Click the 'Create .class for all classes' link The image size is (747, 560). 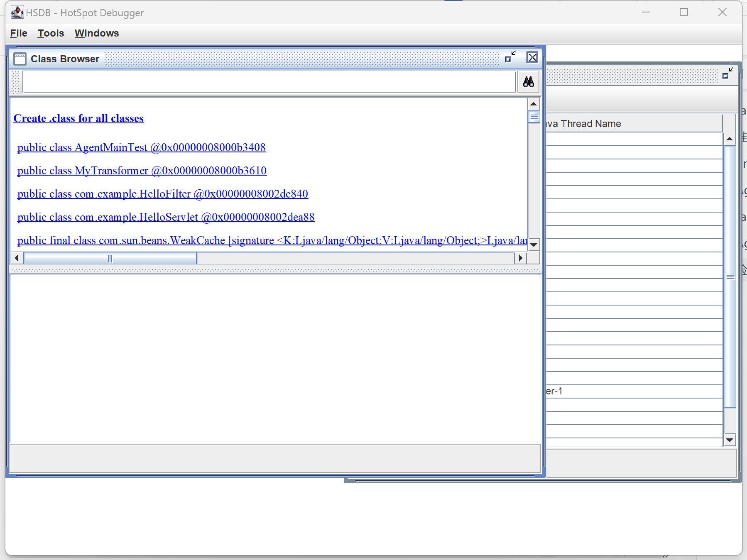78,118
